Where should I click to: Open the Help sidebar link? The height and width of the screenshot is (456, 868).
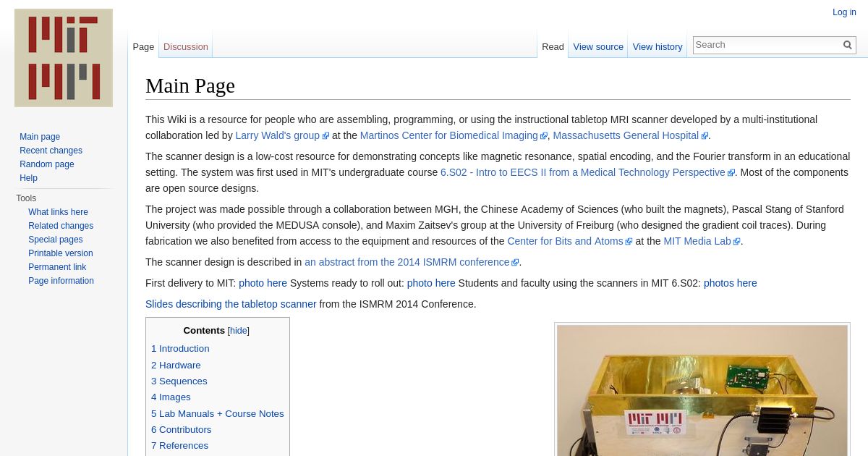[x=28, y=178]
